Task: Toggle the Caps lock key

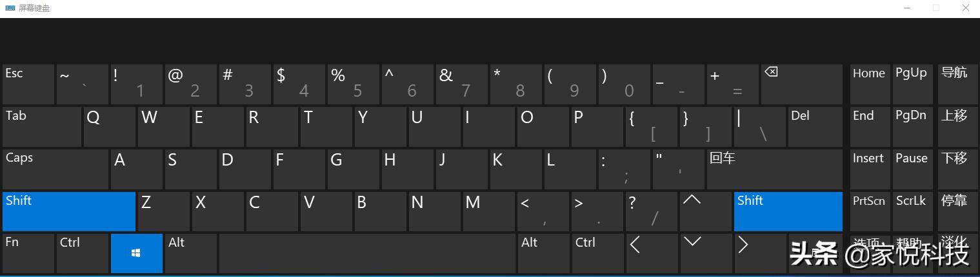Action: click(55, 169)
